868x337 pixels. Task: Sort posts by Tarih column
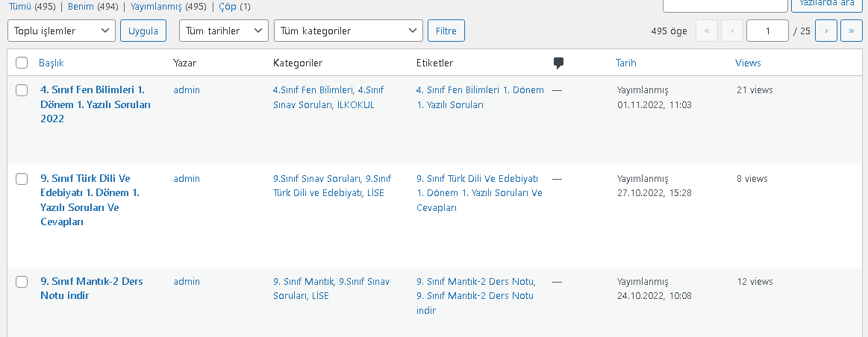(625, 63)
